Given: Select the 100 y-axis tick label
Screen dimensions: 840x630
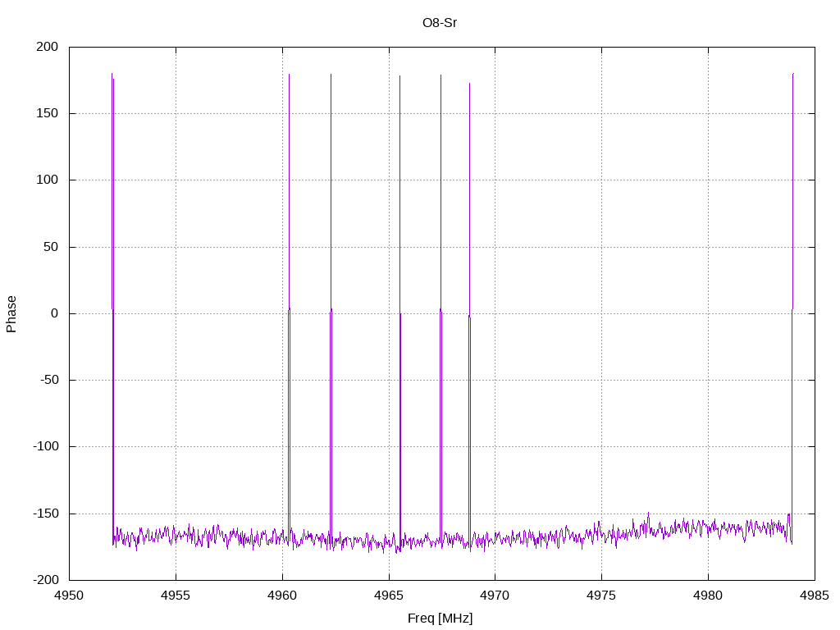Looking at the screenshot, I should 47,180.
